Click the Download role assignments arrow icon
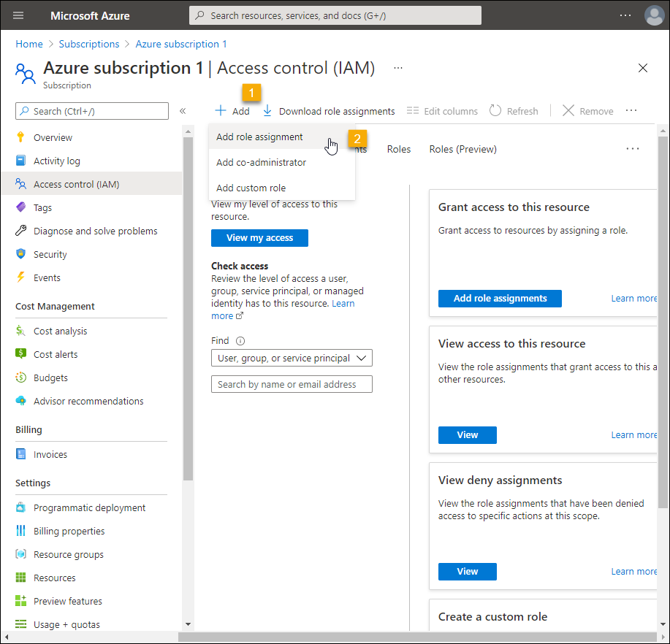The height and width of the screenshot is (644, 670). 267,111
